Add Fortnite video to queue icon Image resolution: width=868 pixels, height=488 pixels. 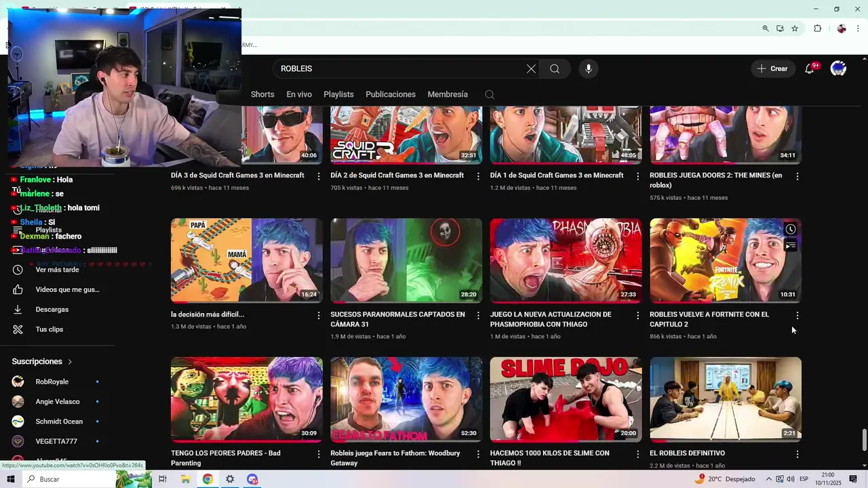(791, 245)
